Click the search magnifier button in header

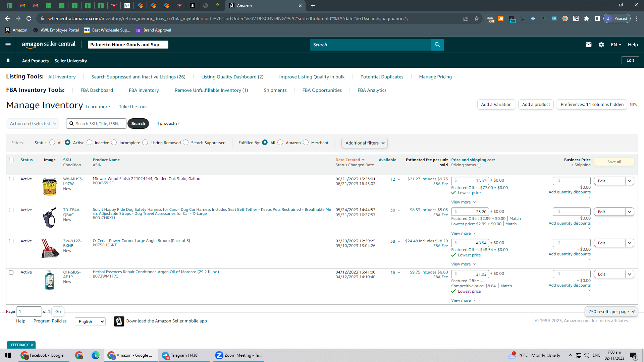[437, 45]
